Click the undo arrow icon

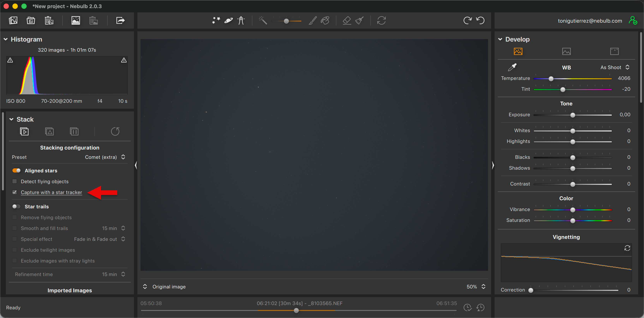pyautogui.click(x=480, y=21)
